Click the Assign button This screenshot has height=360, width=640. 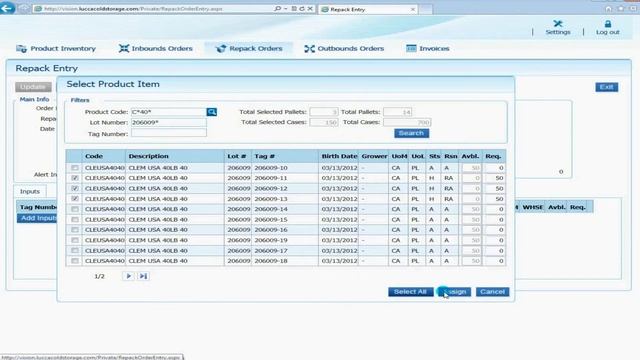pos(454,292)
